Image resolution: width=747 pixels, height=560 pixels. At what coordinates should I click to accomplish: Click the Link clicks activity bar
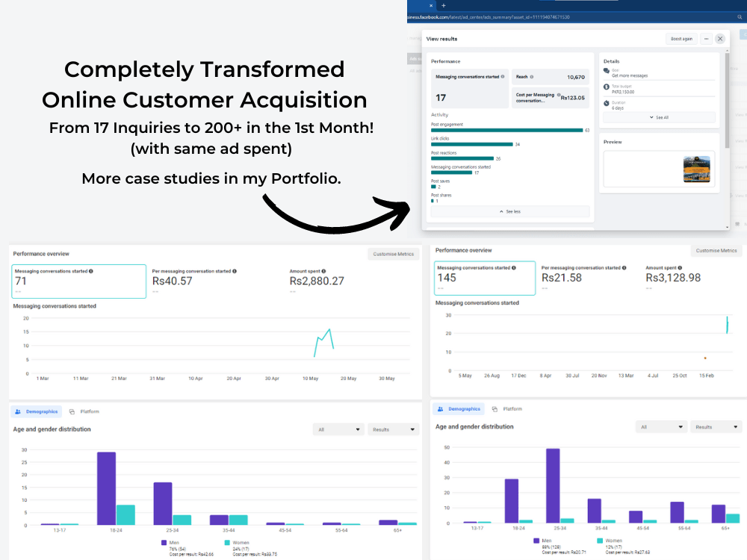(472, 144)
